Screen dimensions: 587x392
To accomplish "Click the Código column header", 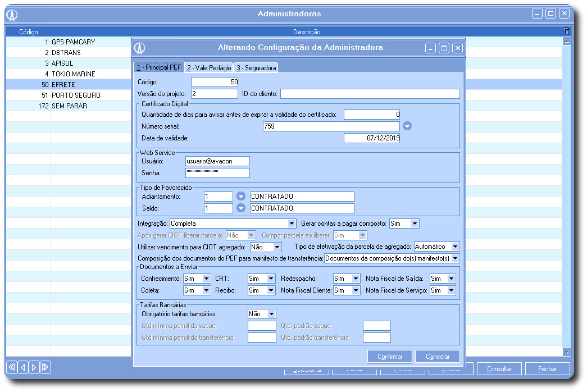I will [29, 32].
